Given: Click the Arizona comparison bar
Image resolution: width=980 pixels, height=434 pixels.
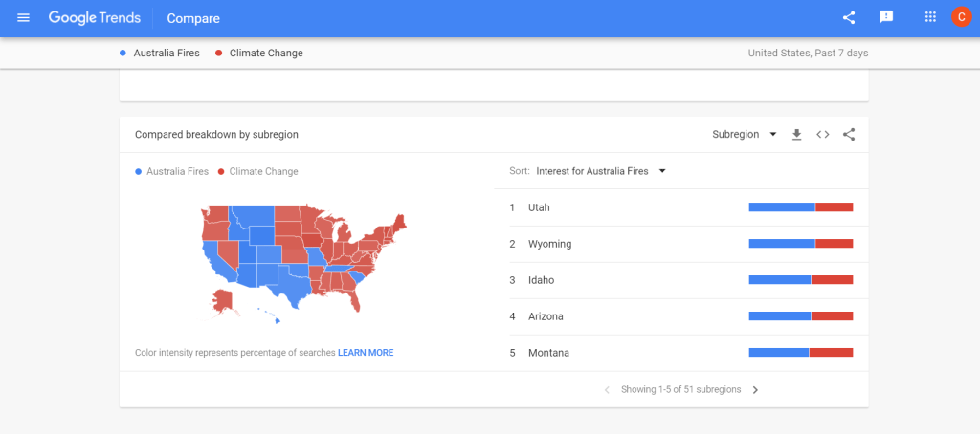Looking at the screenshot, I should [800, 316].
